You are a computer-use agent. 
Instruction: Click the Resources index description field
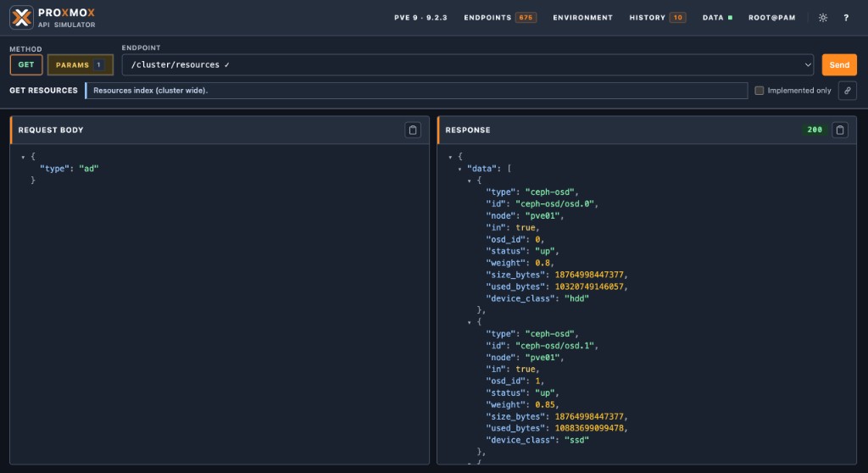pyautogui.click(x=416, y=91)
